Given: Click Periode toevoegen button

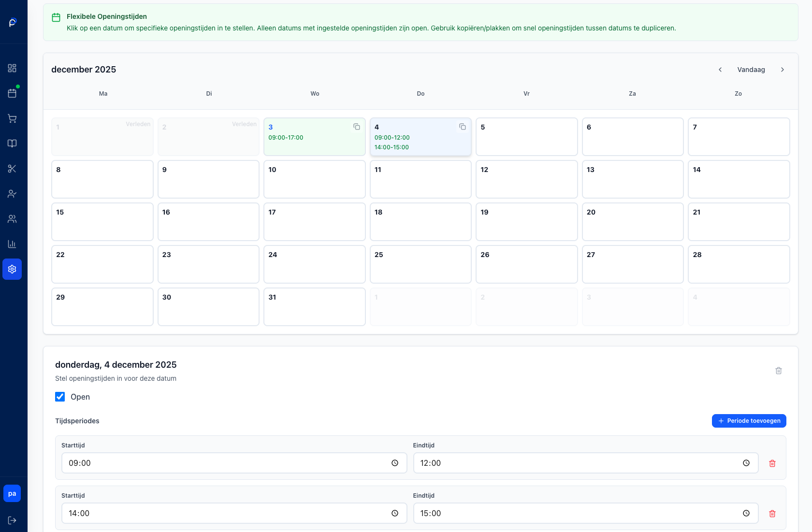Looking at the screenshot, I should (x=749, y=421).
